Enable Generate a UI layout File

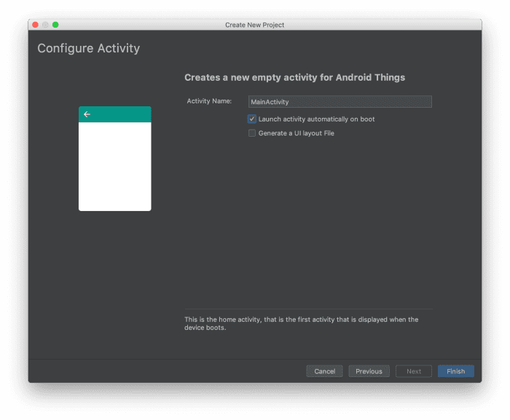(252, 133)
